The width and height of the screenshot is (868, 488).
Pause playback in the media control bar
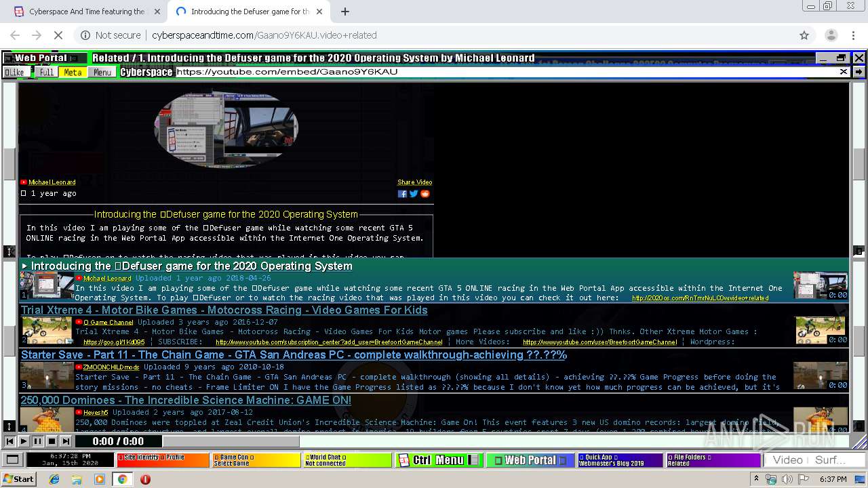[37, 441]
